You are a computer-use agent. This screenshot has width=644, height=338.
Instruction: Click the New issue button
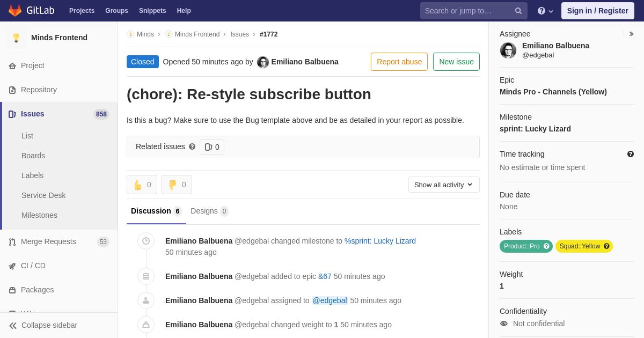456,62
